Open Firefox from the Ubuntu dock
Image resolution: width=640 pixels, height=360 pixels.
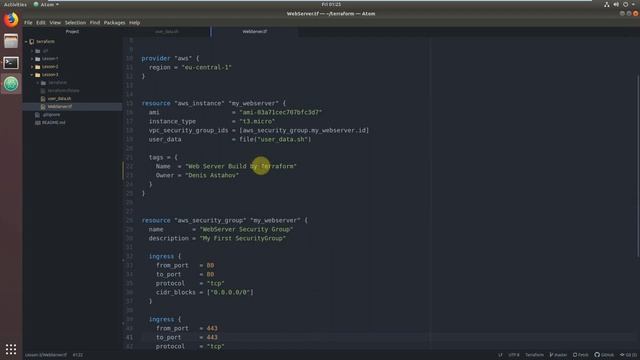[11, 20]
